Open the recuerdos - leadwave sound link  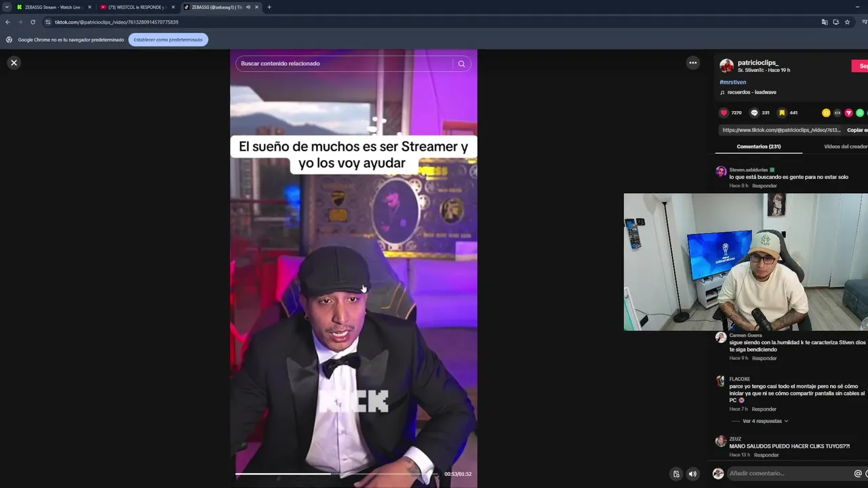[x=751, y=92]
